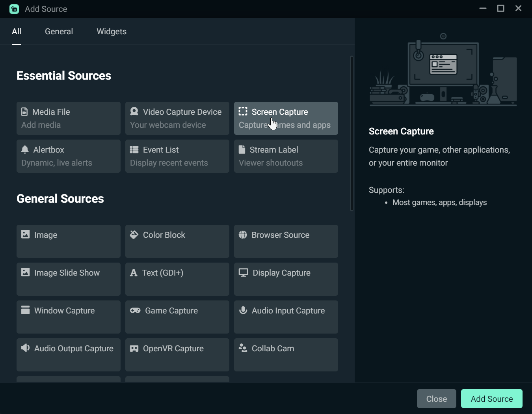Viewport: 532px width, 414px height.
Task: Click the source list vertical scrollbar
Action: [352, 134]
